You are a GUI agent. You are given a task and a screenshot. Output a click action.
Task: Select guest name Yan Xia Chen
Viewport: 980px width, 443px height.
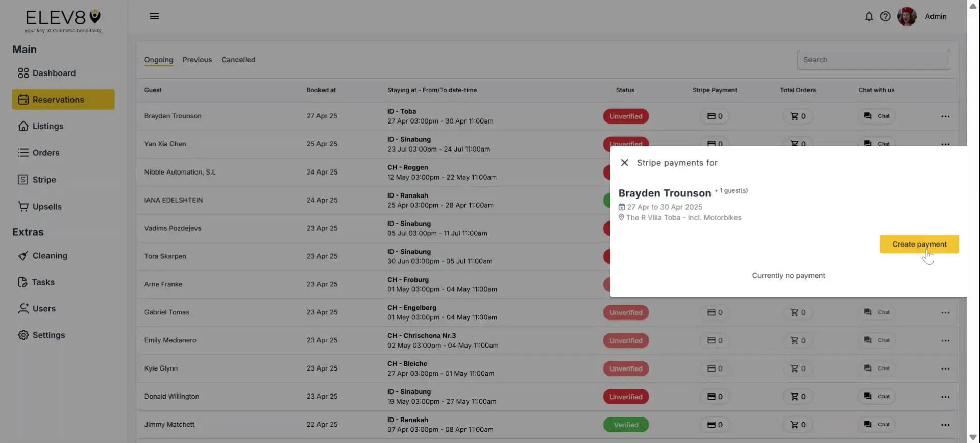coord(165,144)
